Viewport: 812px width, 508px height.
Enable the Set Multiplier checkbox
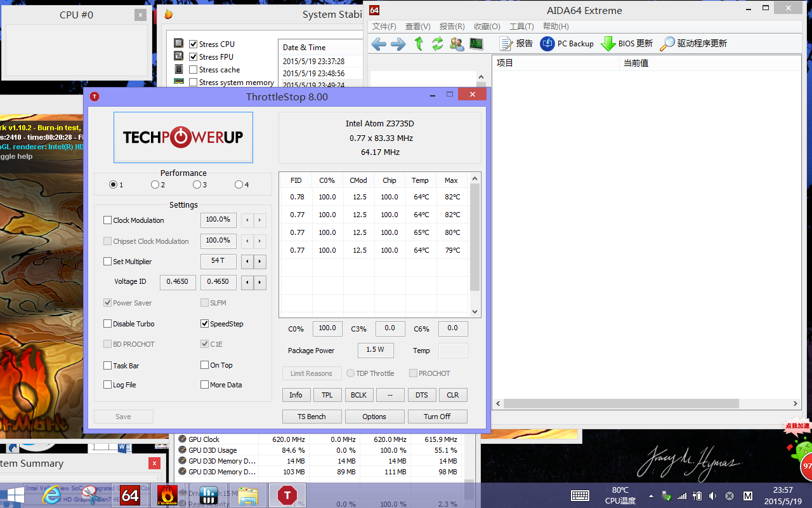[108, 262]
